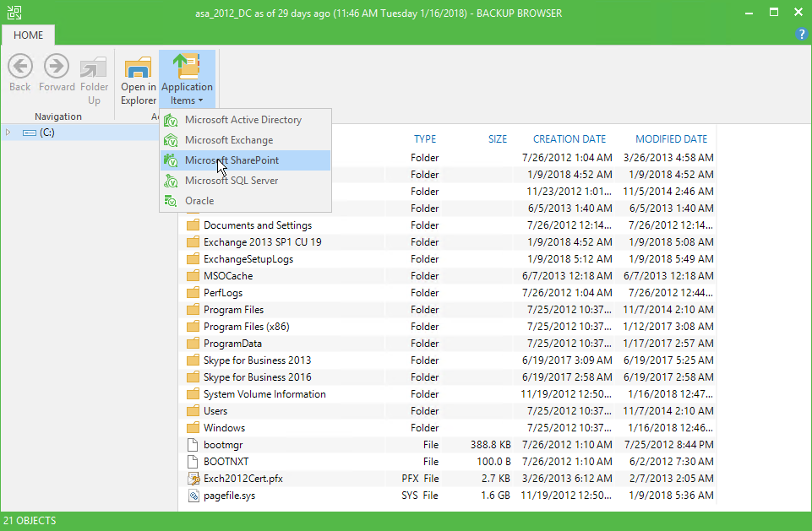Screen dimensions: 812x531
Task: Click creation date '3/26/2013 6:12 AM'
Action: click(567, 479)
